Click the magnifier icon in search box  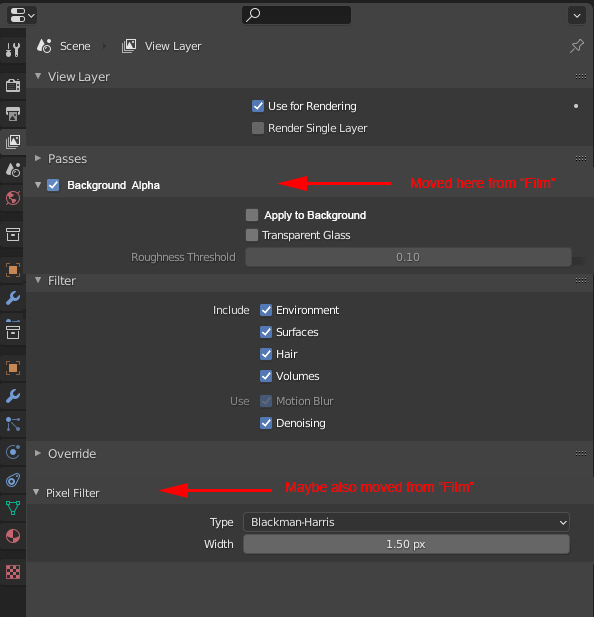click(x=253, y=15)
